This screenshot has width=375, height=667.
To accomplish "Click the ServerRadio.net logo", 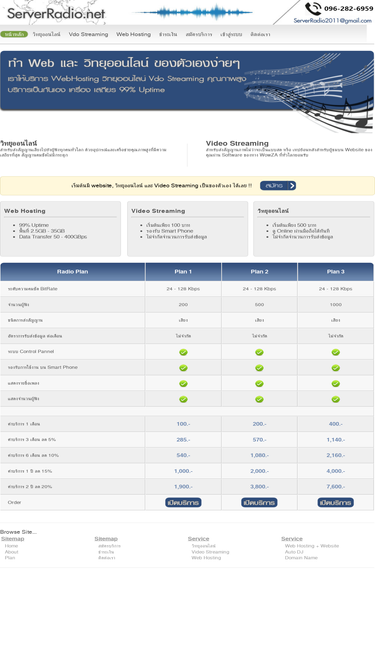I will pos(56,14).
